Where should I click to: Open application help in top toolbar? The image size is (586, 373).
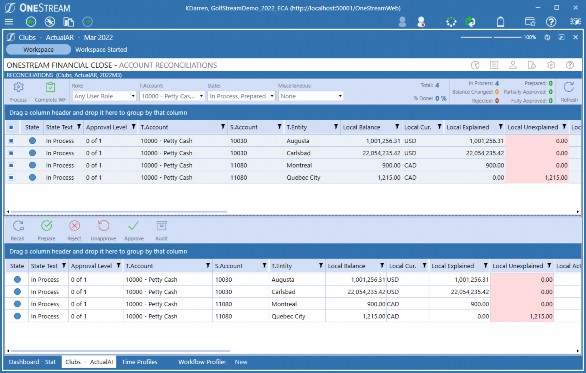[x=551, y=22]
